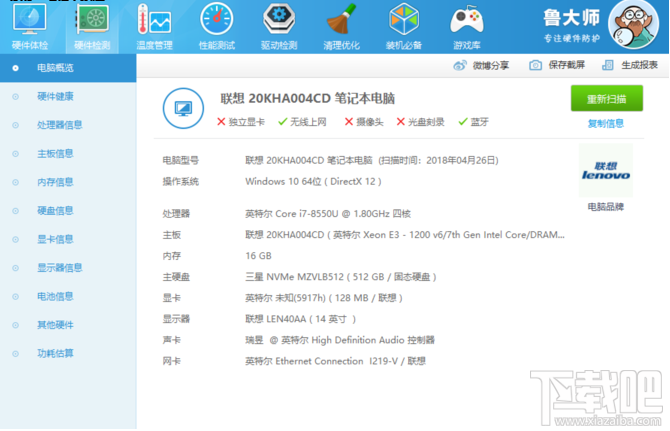Image resolution: width=670 pixels, height=431 pixels.
Task: Click the 主硬盘 row label
Action: click(x=176, y=277)
